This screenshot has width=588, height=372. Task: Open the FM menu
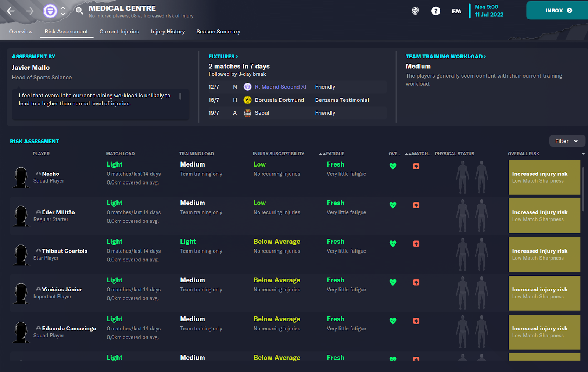[456, 11]
